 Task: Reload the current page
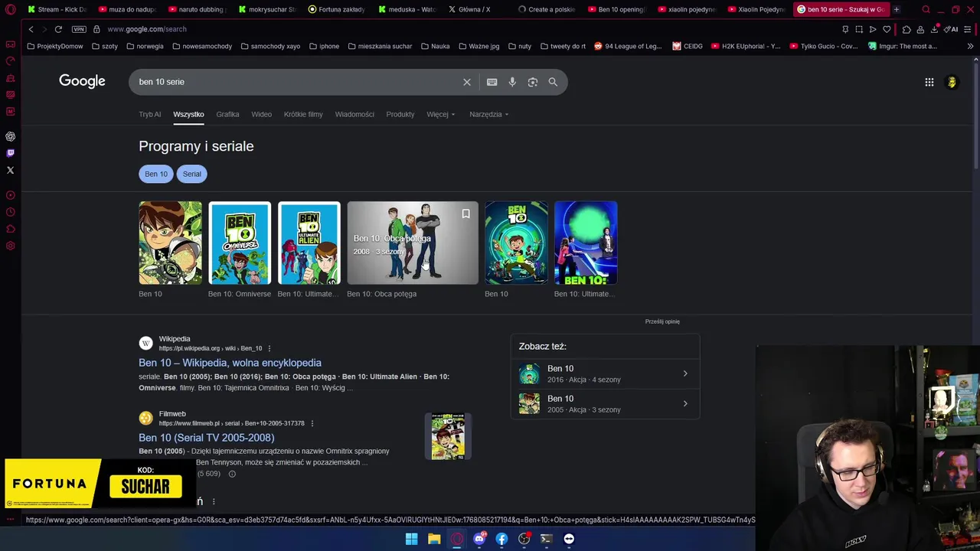click(58, 29)
